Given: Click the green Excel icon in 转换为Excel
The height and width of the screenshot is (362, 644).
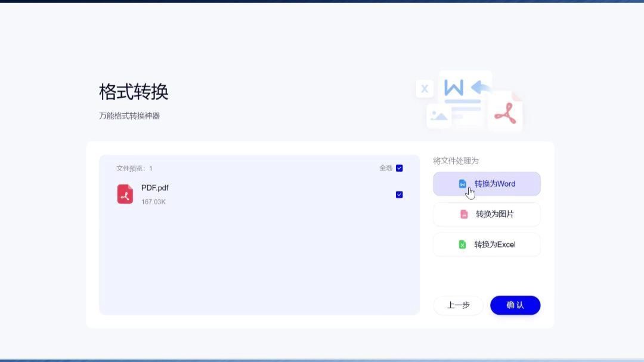Looking at the screenshot, I should click(x=463, y=245).
